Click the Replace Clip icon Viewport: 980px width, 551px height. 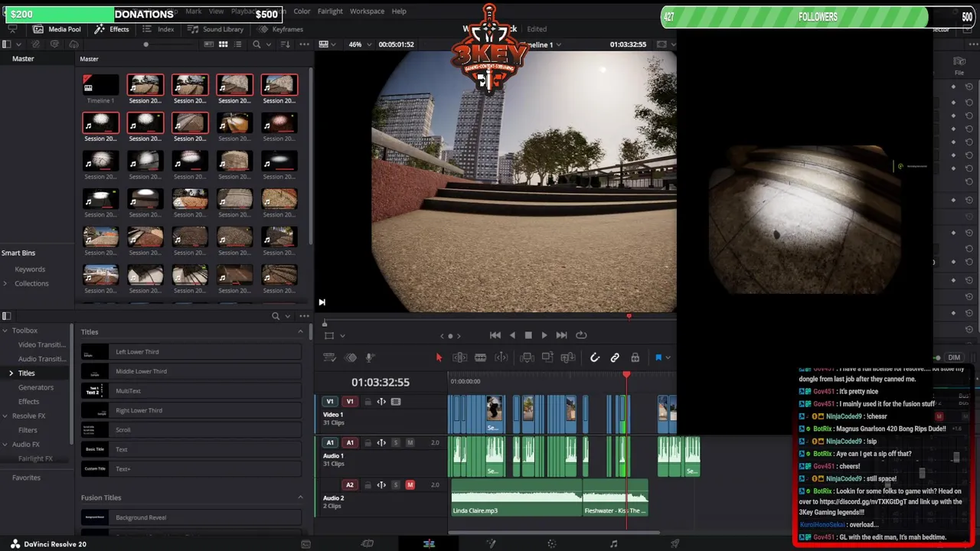point(568,357)
